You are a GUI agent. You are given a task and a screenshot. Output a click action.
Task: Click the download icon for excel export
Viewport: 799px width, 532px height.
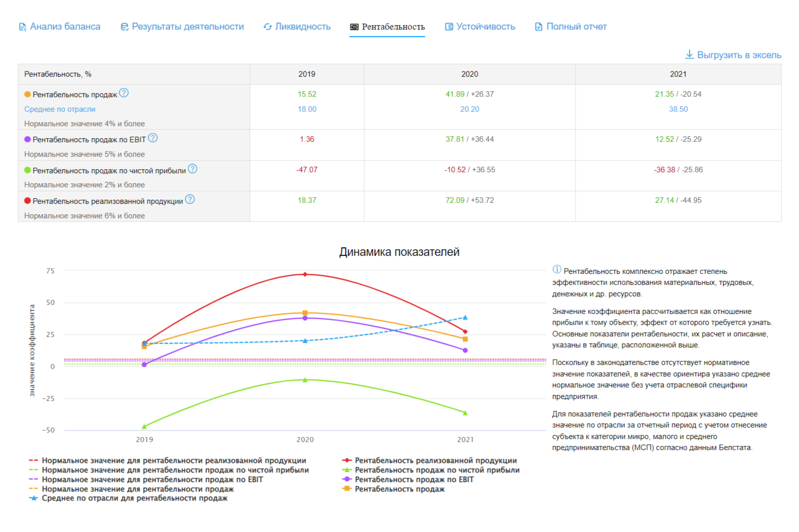(x=689, y=55)
